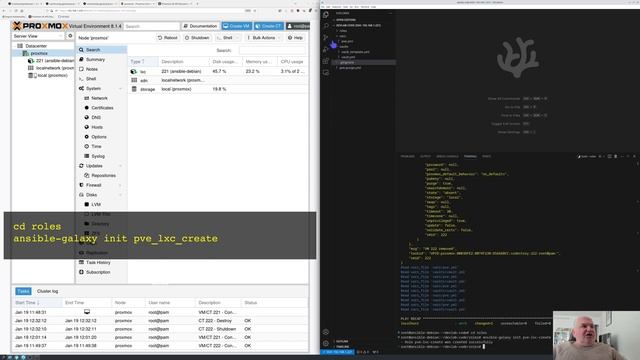Switch to the Terminal tab in the VS Code panel
Viewport: 640px width, 360px height.
tap(470, 156)
